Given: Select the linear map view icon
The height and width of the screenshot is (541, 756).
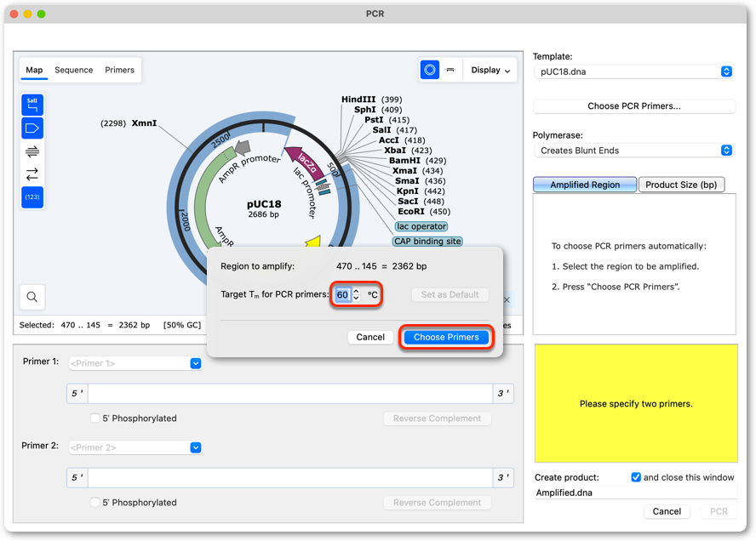Looking at the screenshot, I should point(451,70).
